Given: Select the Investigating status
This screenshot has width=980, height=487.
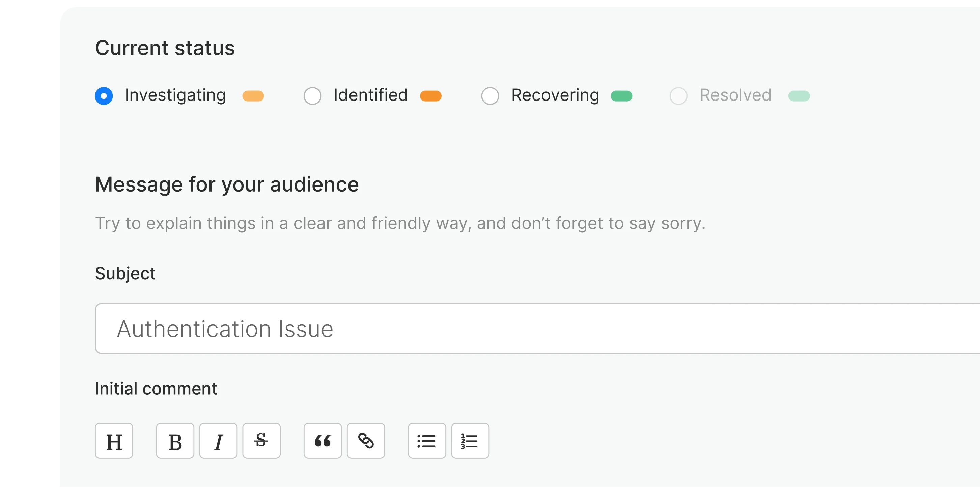Looking at the screenshot, I should pyautogui.click(x=104, y=95).
